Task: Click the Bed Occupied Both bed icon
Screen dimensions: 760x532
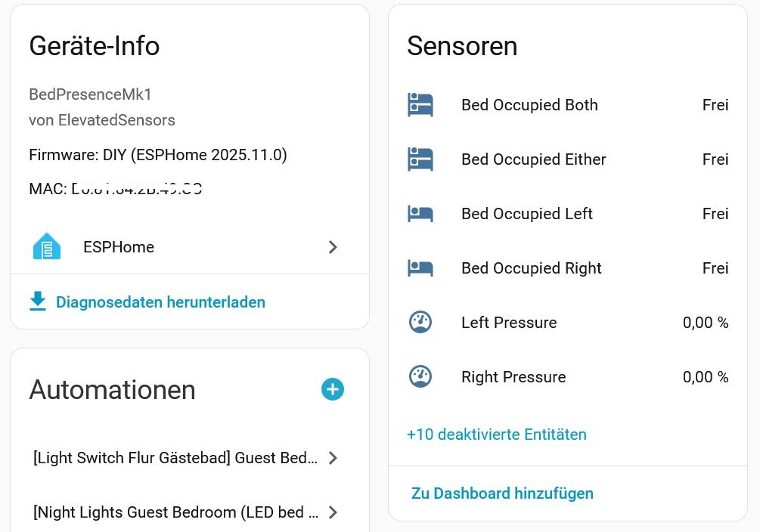Action: click(x=420, y=105)
